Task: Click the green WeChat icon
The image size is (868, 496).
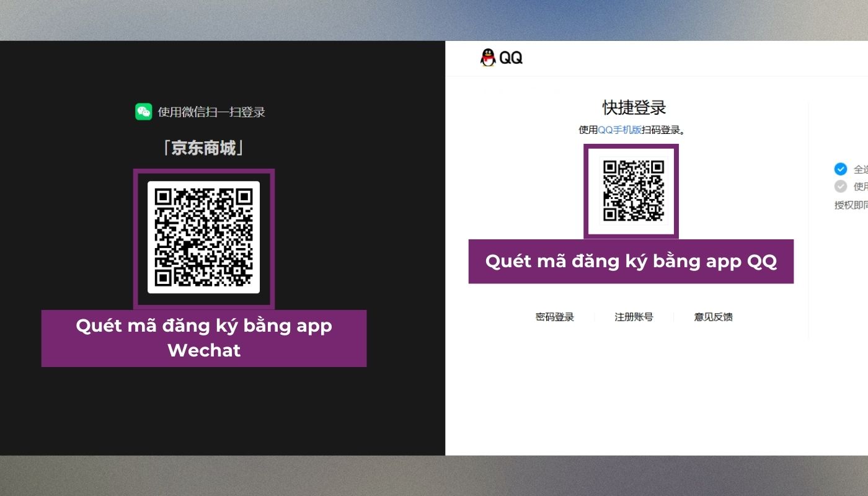Action: click(x=144, y=112)
